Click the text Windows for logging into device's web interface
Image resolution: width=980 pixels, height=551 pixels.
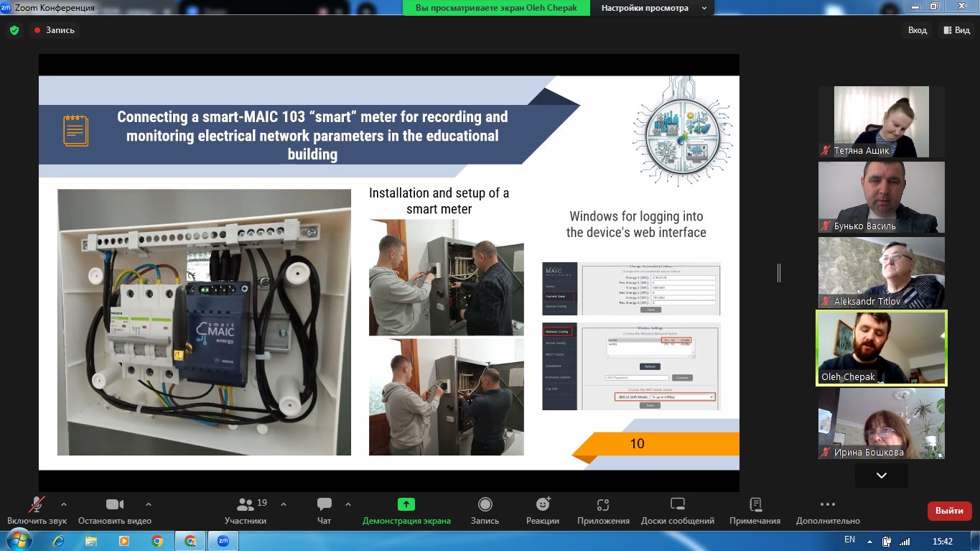(x=636, y=224)
